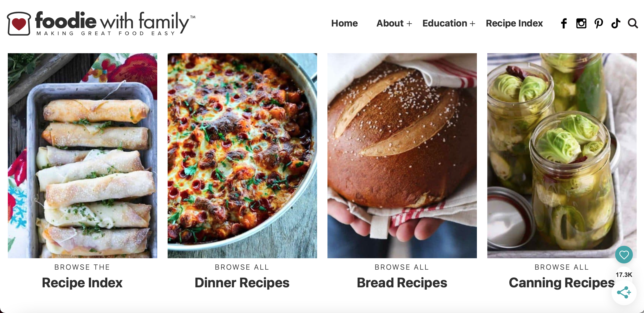Image resolution: width=644 pixels, height=313 pixels.
Task: Expand the Education plus submenu
Action: 472,24
